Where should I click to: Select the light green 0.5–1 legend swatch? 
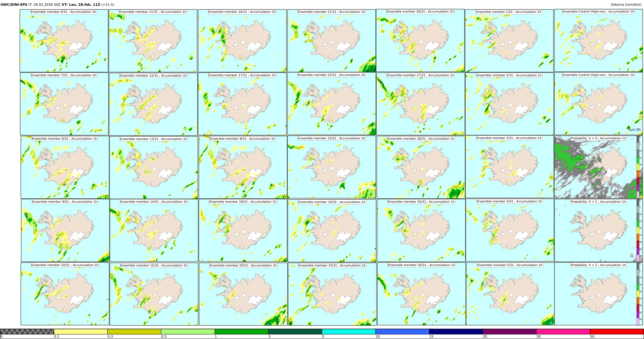(x=188, y=332)
